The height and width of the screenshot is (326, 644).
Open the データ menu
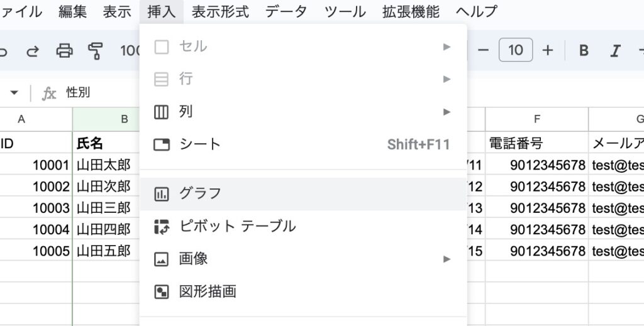286,11
